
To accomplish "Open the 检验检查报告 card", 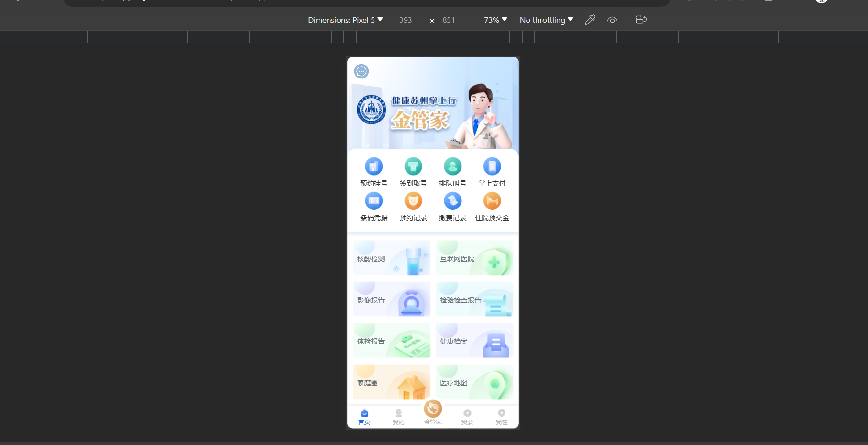I will (474, 299).
